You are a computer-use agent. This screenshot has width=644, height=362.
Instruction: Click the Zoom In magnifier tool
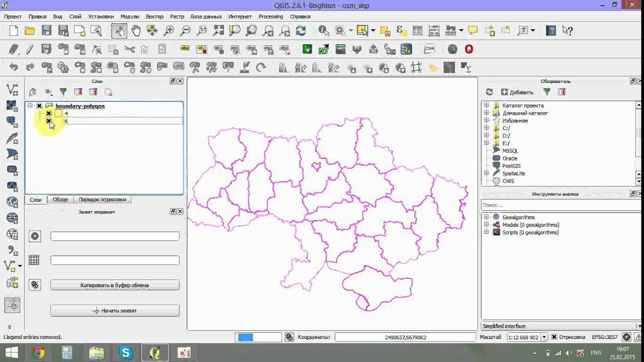tap(169, 31)
